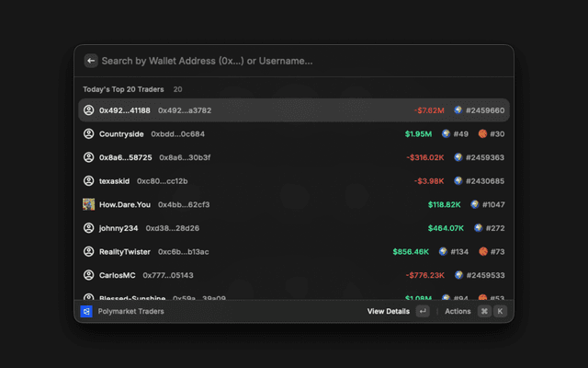Click RealityTwister's profile avatar icon
Image resolution: width=588 pixels, height=368 pixels.
click(89, 251)
